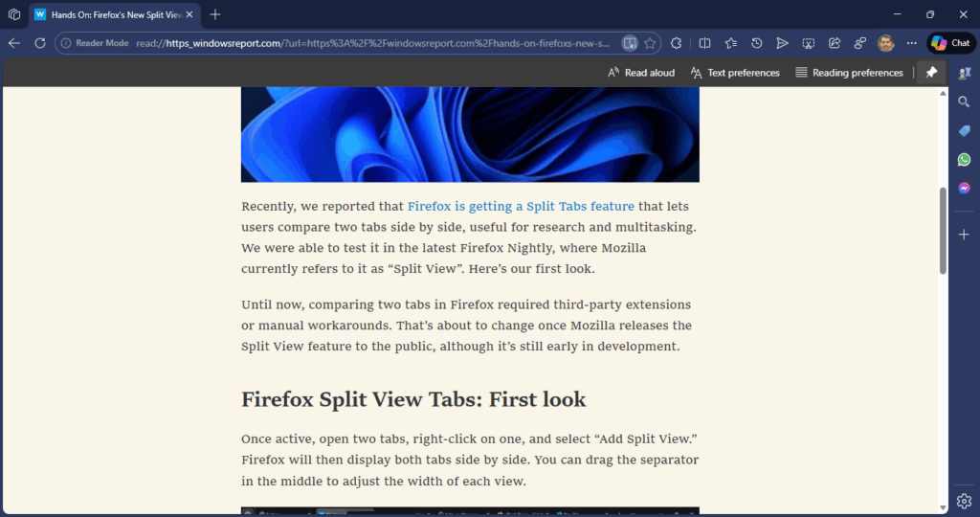Viewport: 980px width, 517px height.
Task: Open the Shopping tag icon in sidebar
Action: [x=964, y=130]
